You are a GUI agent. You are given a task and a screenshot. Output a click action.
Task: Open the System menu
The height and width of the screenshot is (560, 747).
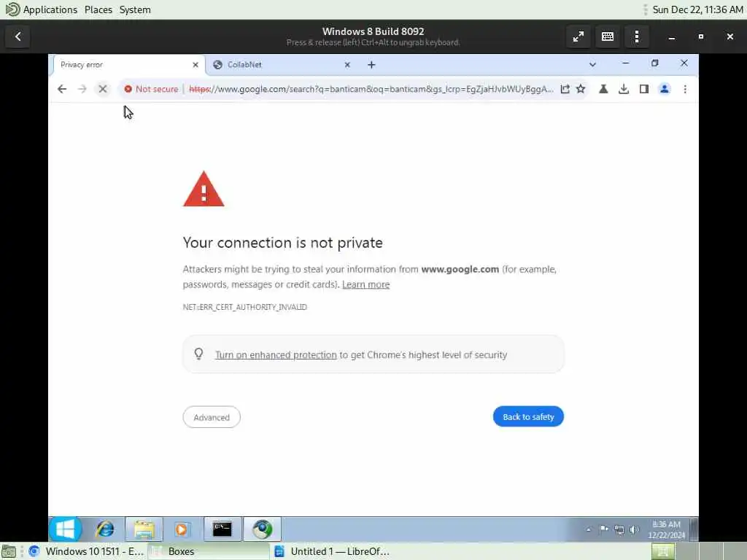(x=135, y=9)
